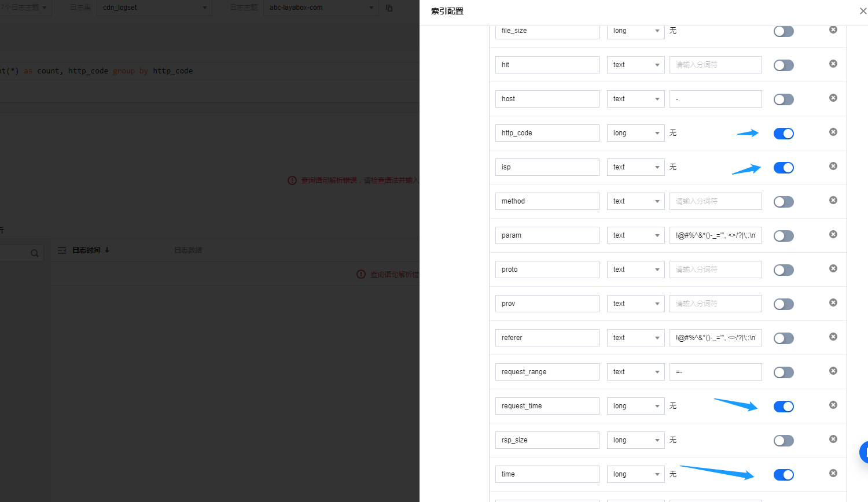Open type dropdown for time field
This screenshot has width=868, height=502.
pyautogui.click(x=635, y=474)
